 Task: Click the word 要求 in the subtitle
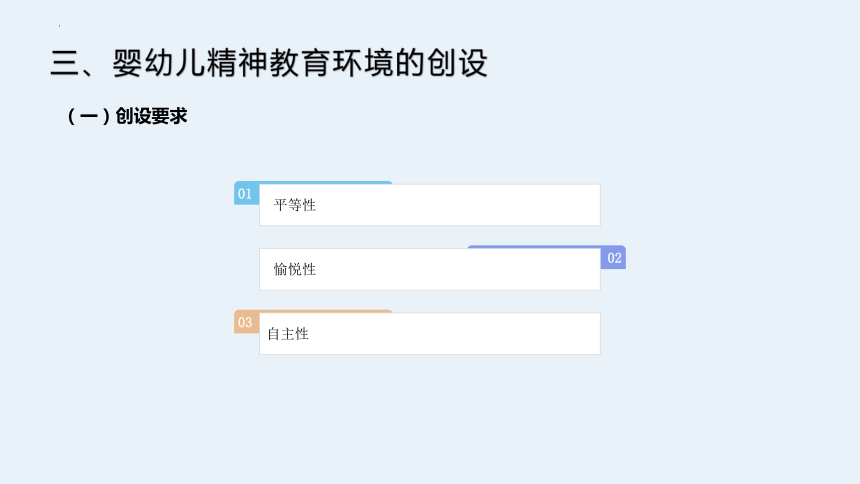[x=169, y=116]
